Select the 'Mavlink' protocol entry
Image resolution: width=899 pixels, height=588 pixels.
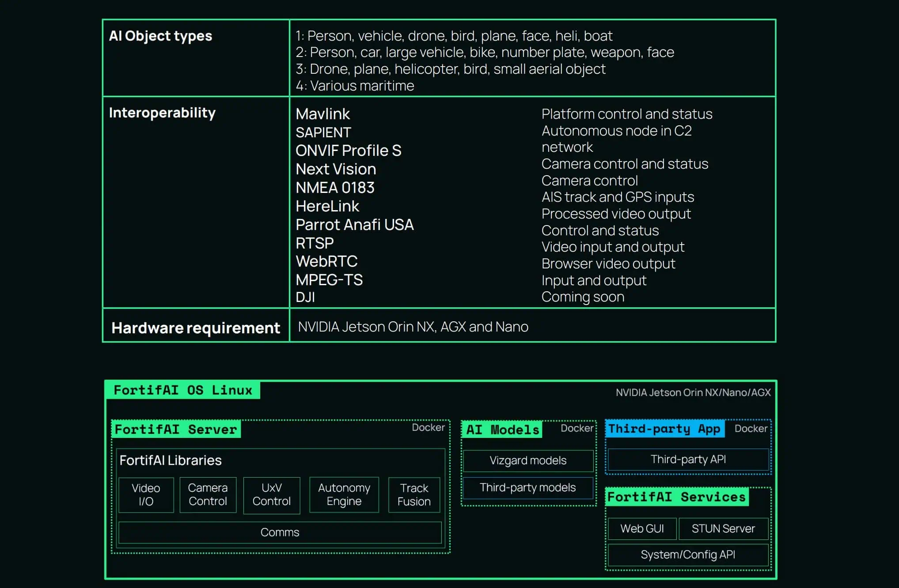click(322, 114)
